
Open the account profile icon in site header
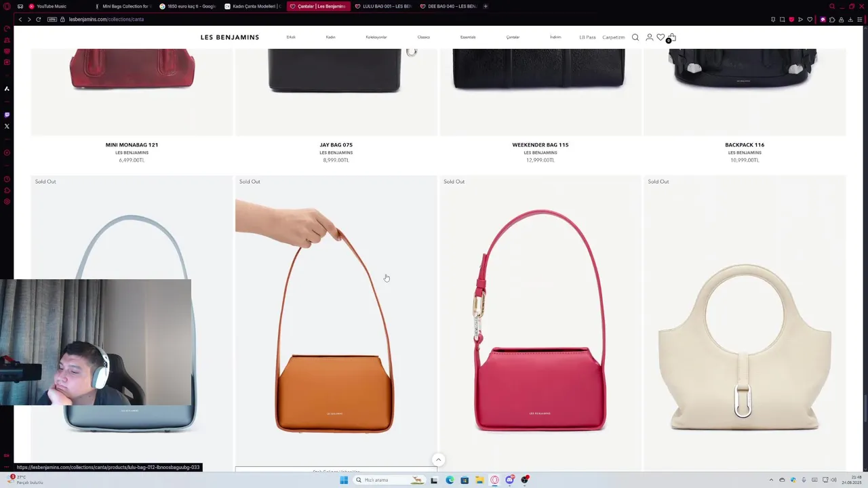(649, 37)
